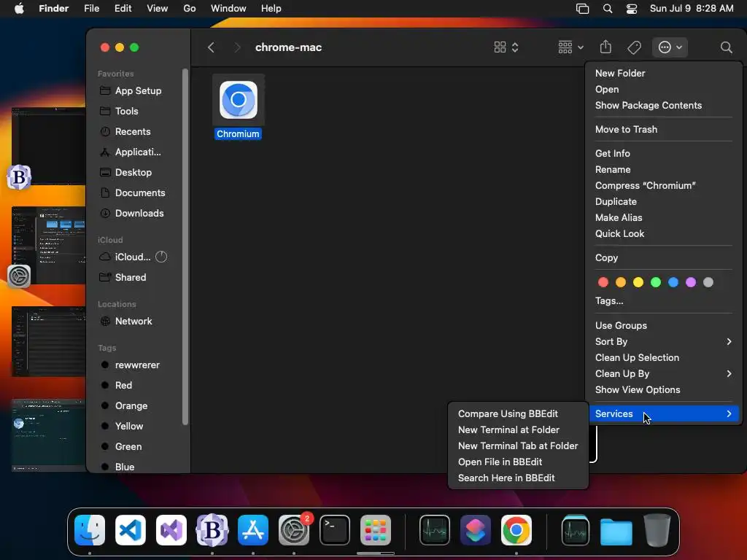Image resolution: width=747 pixels, height=560 pixels.
Task: Click the Finder forward navigation arrow
Action: point(237,47)
